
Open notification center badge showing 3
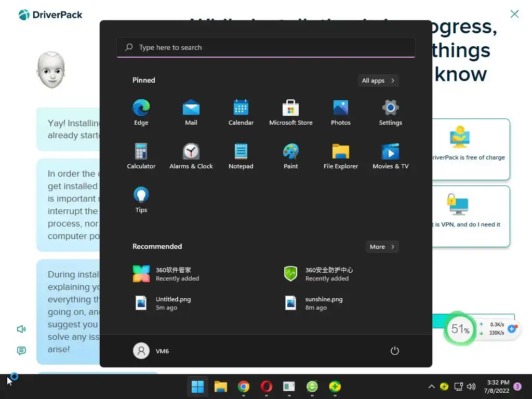(517, 387)
